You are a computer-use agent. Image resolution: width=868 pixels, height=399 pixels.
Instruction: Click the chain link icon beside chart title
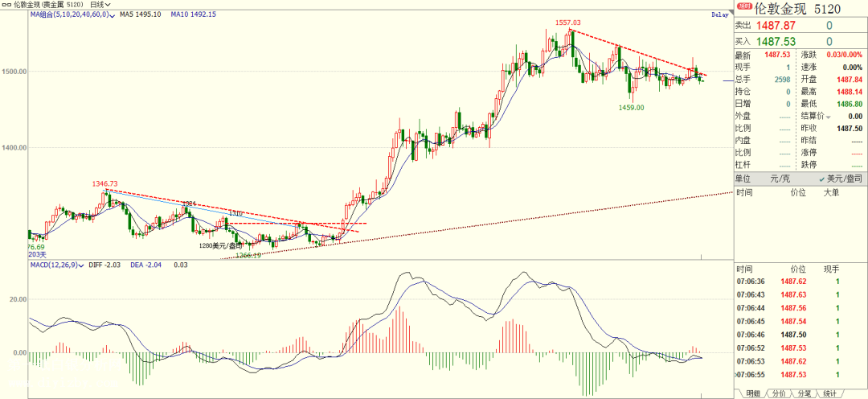point(6,5)
